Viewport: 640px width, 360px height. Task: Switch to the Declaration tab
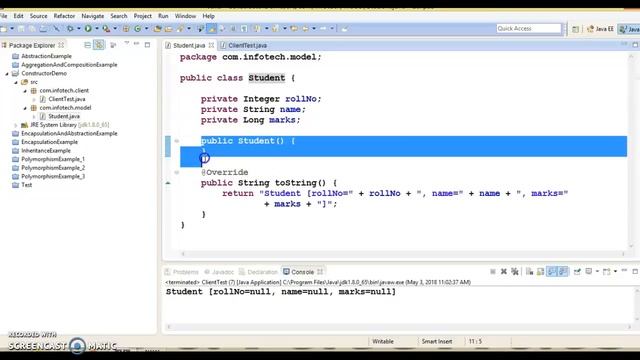click(258, 272)
